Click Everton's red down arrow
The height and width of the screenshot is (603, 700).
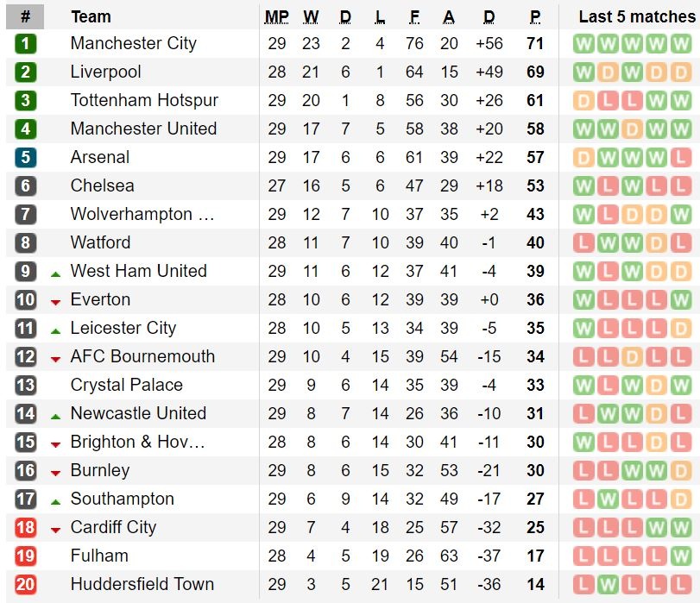[55, 301]
